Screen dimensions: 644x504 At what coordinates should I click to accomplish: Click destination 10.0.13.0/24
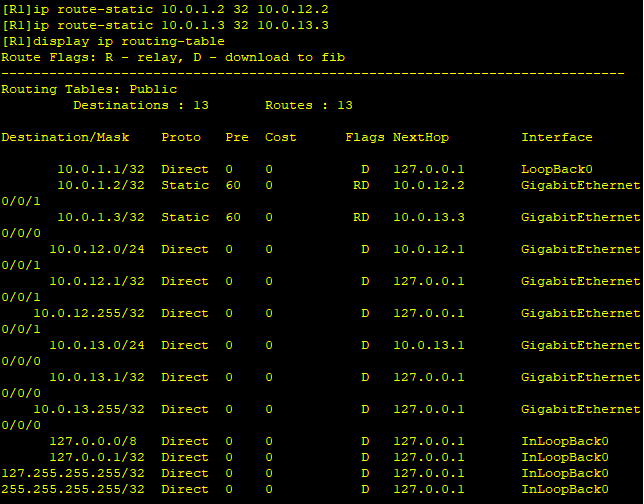coord(97,345)
